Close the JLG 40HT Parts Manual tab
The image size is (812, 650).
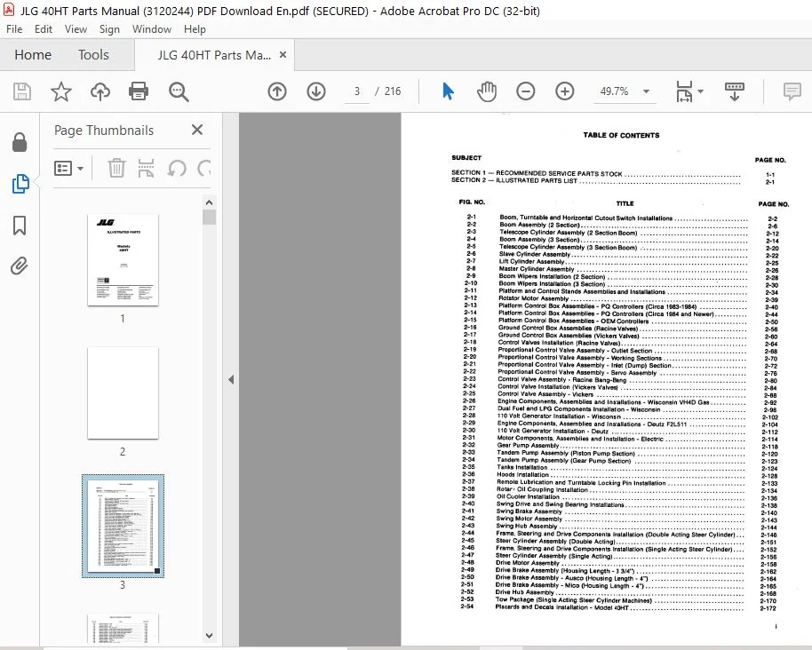point(283,55)
